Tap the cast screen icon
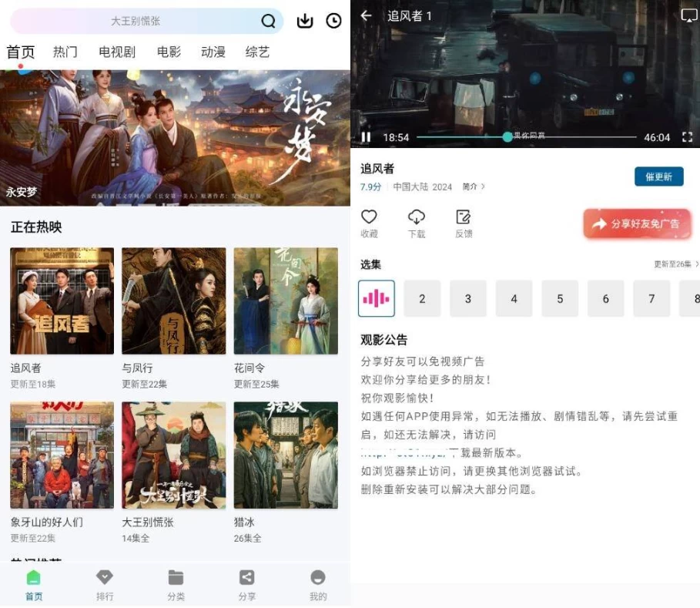This screenshot has height=608, width=700. tap(688, 15)
